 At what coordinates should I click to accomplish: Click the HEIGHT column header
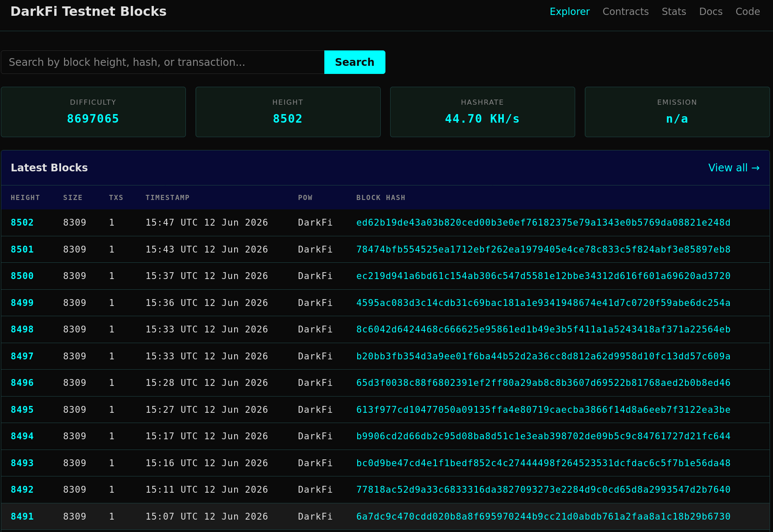click(25, 197)
